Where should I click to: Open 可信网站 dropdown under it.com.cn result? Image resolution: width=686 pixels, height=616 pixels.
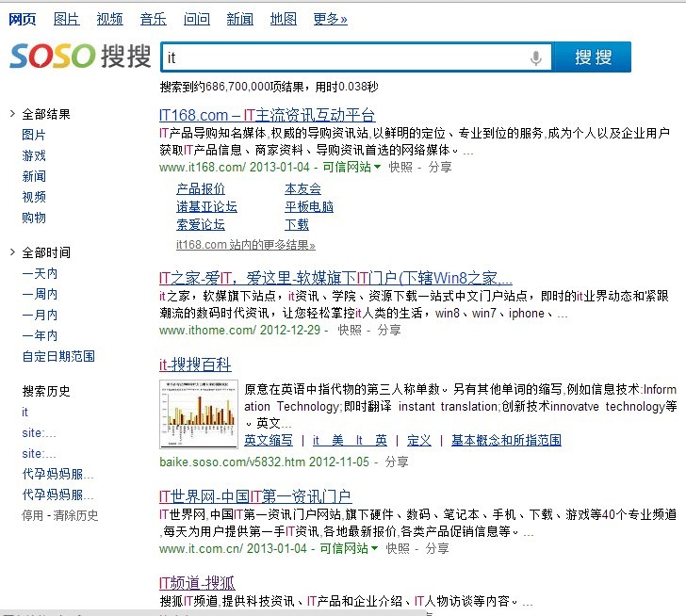[349, 548]
